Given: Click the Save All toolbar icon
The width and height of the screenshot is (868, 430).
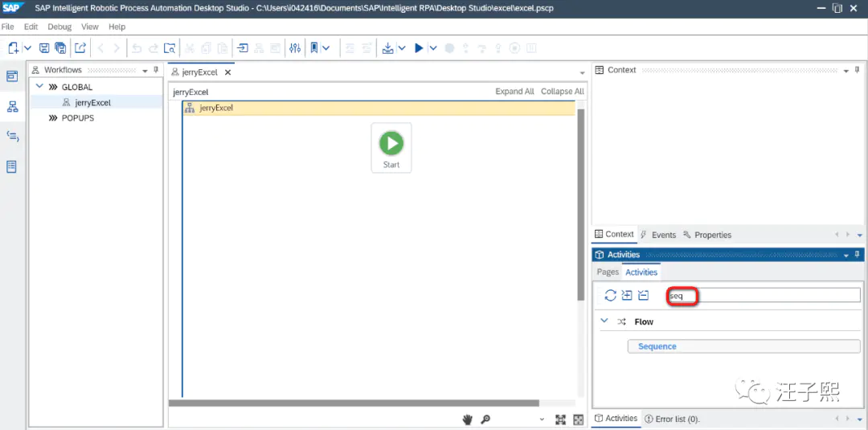Looking at the screenshot, I should pos(60,48).
